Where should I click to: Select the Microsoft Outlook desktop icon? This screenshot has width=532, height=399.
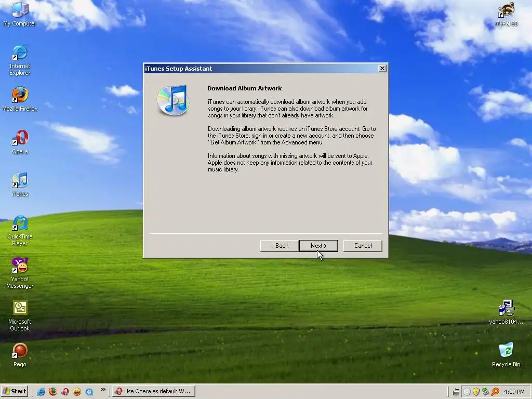pos(20,316)
